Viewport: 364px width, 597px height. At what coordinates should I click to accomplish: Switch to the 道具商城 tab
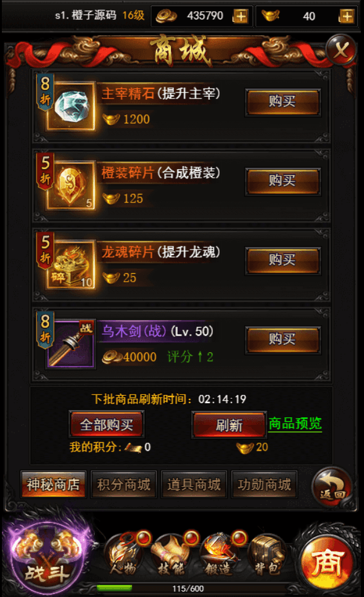[x=194, y=484]
